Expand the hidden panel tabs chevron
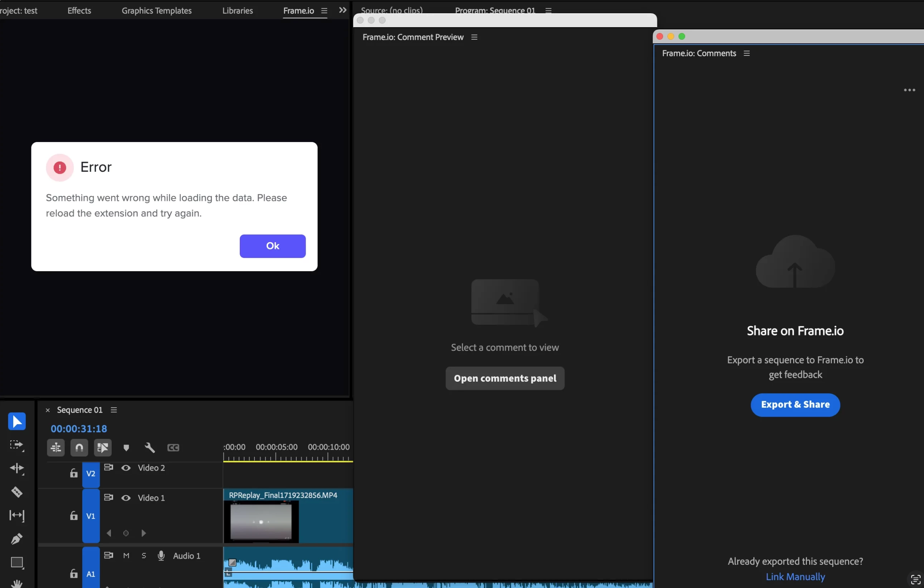The image size is (924, 588). click(343, 10)
